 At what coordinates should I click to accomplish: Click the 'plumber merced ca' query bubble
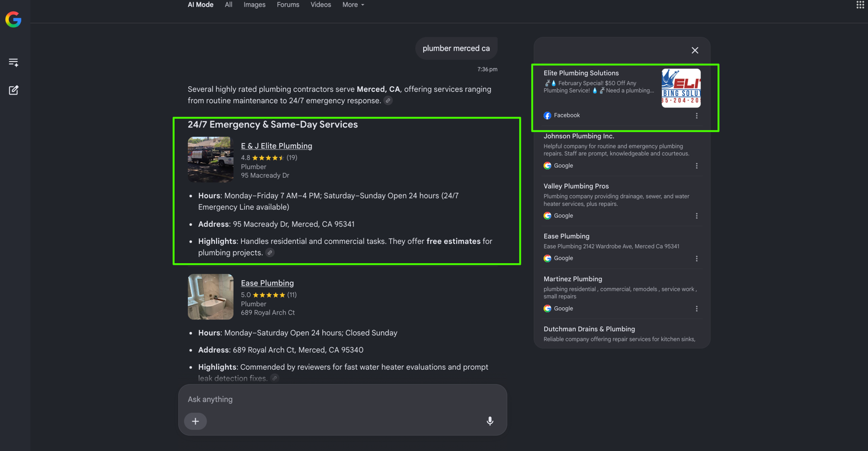tap(456, 48)
